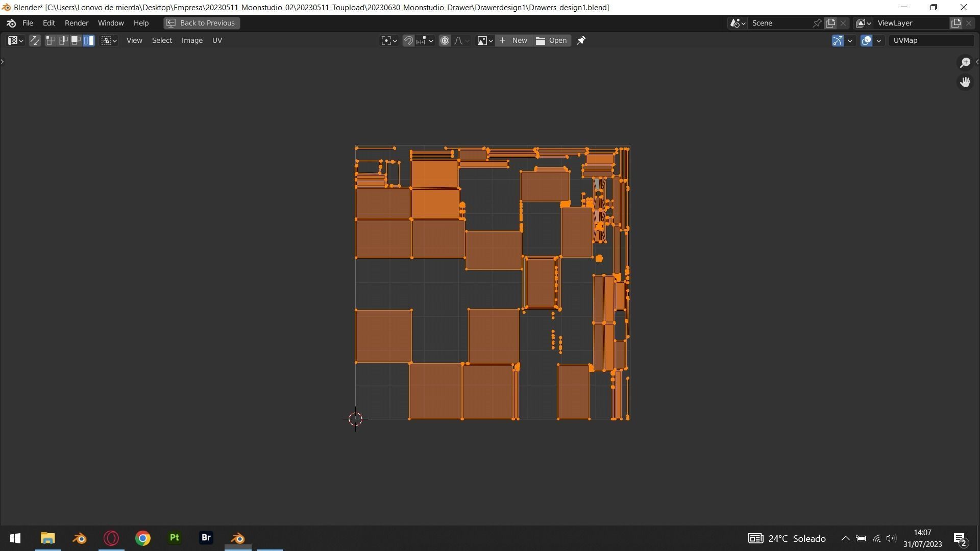The width and height of the screenshot is (980, 551).
Task: Select the hand pan view gizmo
Action: [x=965, y=82]
